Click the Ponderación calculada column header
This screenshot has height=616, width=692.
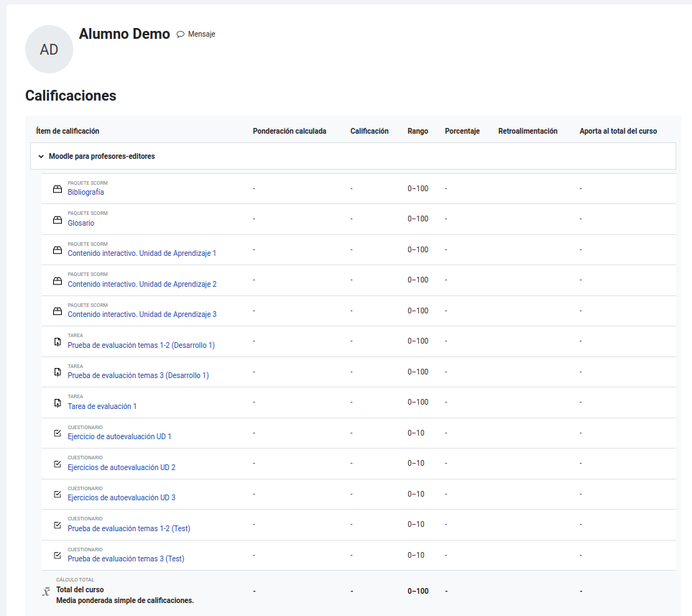pyautogui.click(x=290, y=131)
